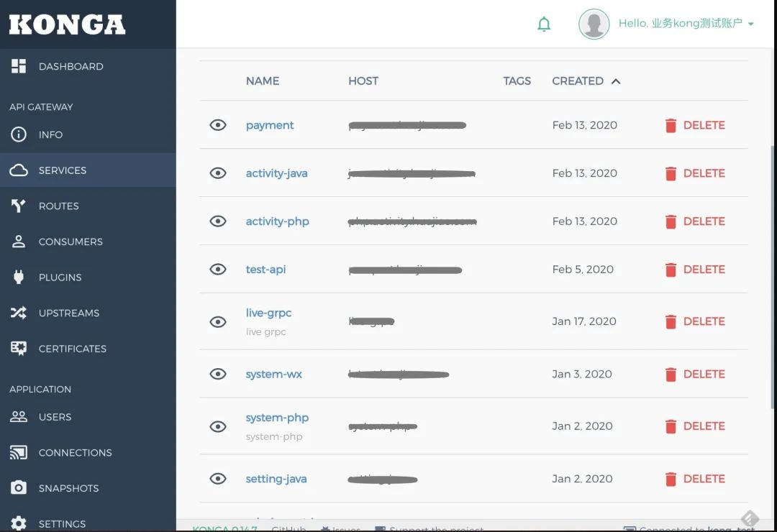Click the notification bell icon
The height and width of the screenshot is (532, 777).
544,24
